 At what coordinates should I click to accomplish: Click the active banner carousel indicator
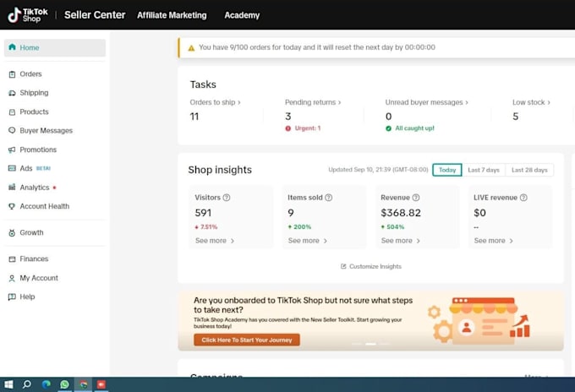point(370,344)
